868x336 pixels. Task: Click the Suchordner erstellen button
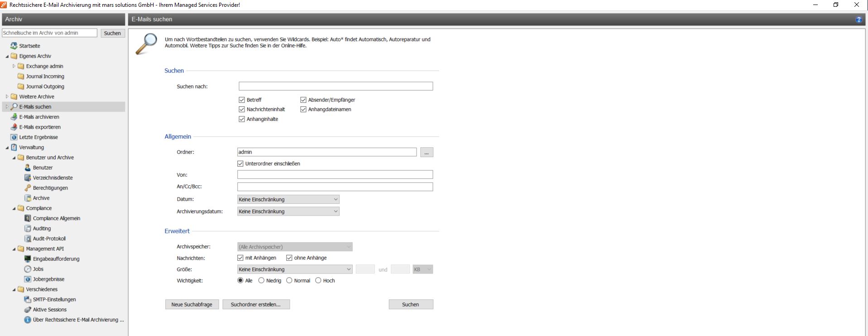(256, 305)
